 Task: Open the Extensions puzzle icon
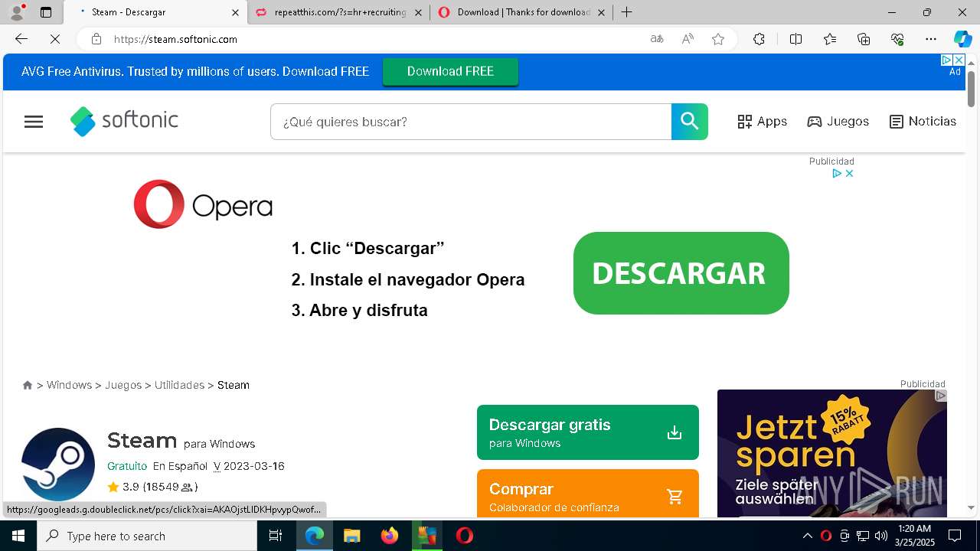tap(759, 39)
